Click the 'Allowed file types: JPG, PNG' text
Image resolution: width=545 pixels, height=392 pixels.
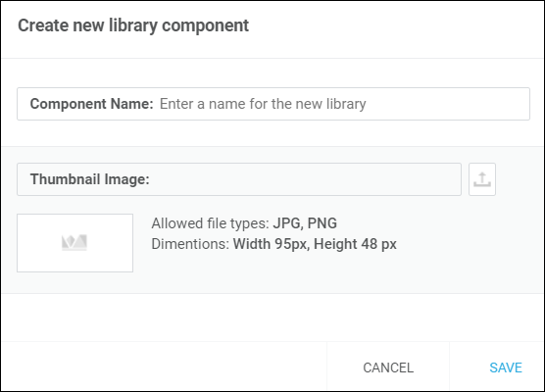[x=244, y=223]
